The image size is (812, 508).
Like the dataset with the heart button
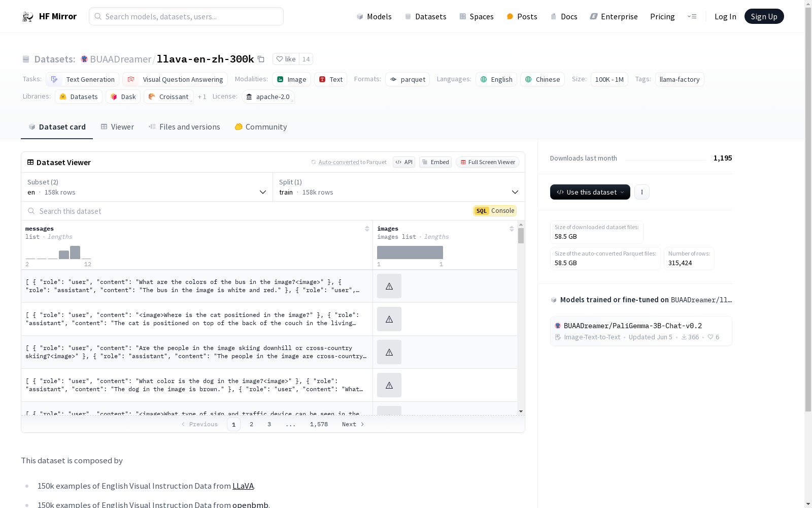tap(286, 59)
